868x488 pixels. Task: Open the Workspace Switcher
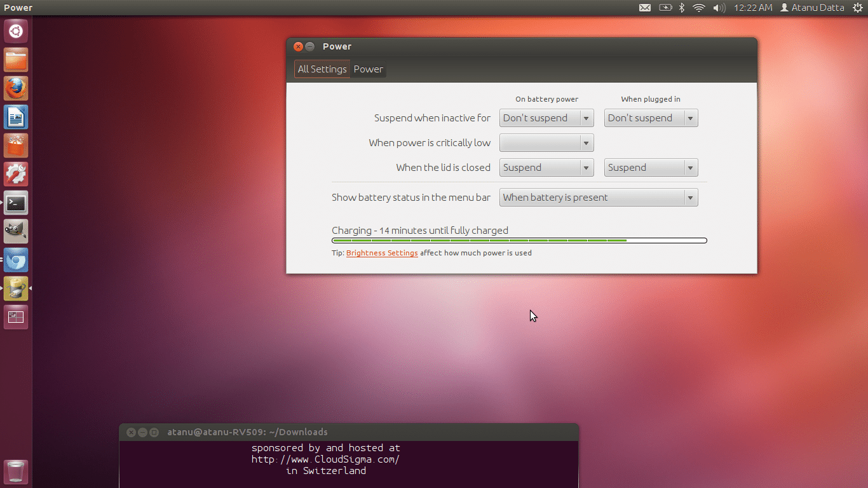click(16, 317)
